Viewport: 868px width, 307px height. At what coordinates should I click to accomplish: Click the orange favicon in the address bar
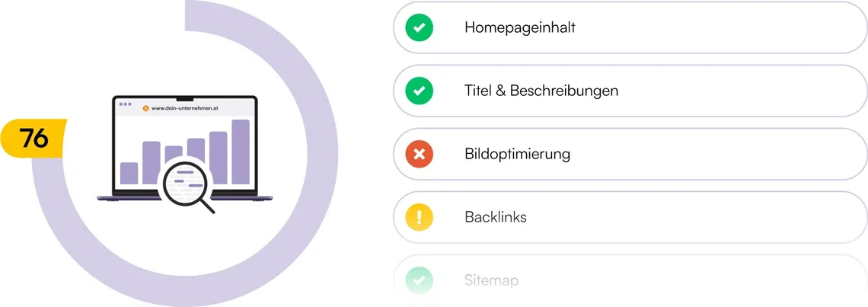tap(145, 108)
